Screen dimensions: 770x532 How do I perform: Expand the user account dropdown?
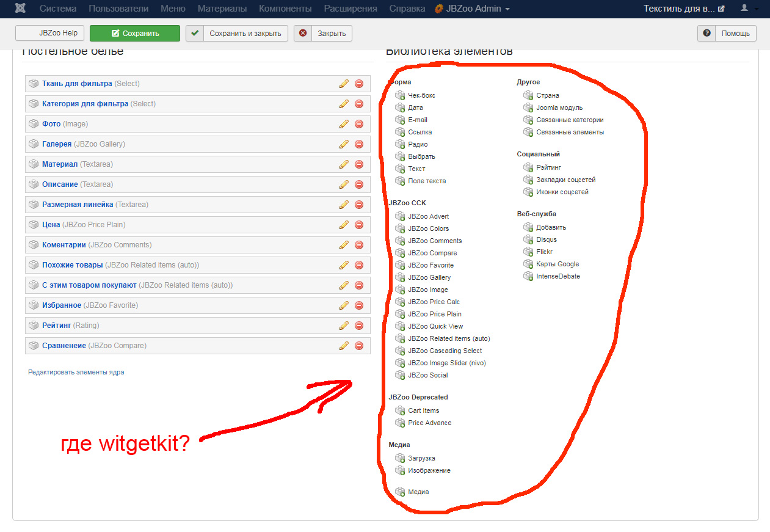(x=749, y=9)
